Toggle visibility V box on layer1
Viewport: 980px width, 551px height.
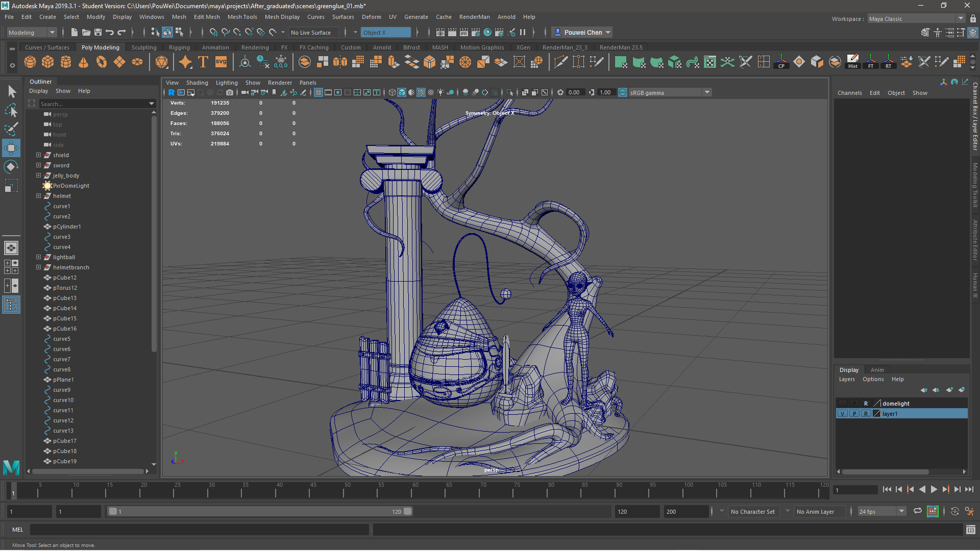[843, 414]
